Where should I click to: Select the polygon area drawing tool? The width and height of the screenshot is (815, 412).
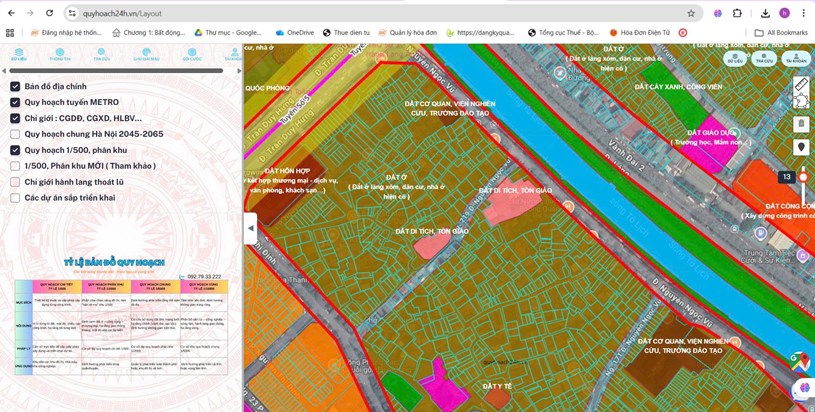coord(801,102)
